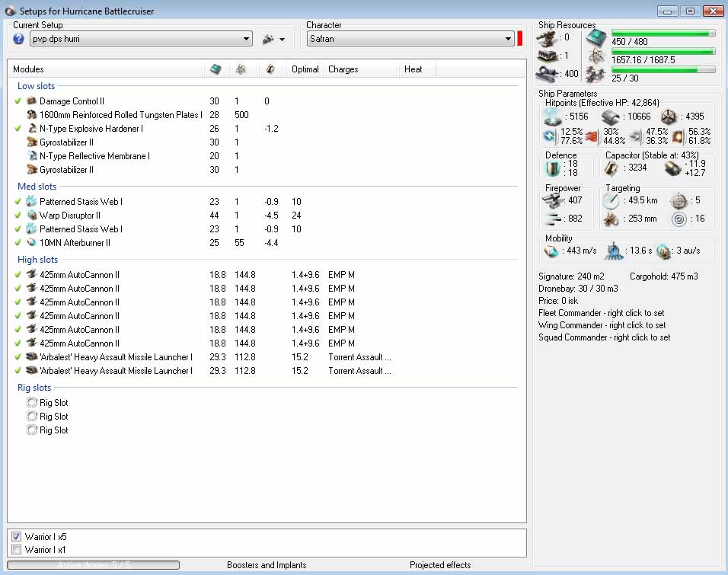Screen dimensions: 728x575
Task: Toggle the green checkmark on N-Type Explosive Hardener I
Action: click(18, 129)
